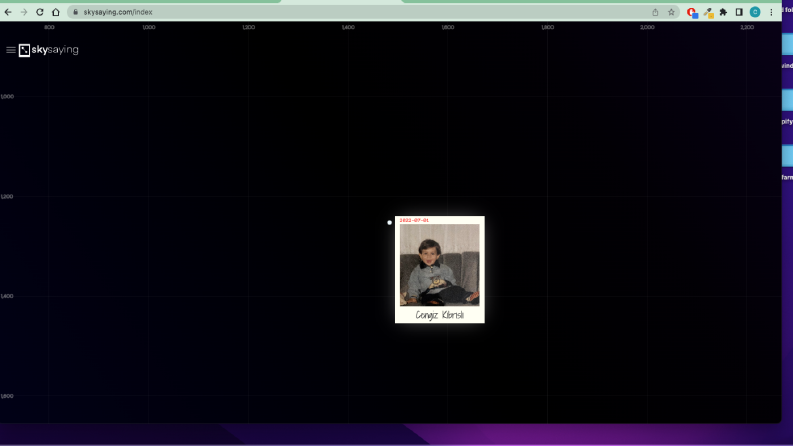The height and width of the screenshot is (446, 793).
Task: Open the Cengiz polaroid photo card
Action: pos(439,270)
